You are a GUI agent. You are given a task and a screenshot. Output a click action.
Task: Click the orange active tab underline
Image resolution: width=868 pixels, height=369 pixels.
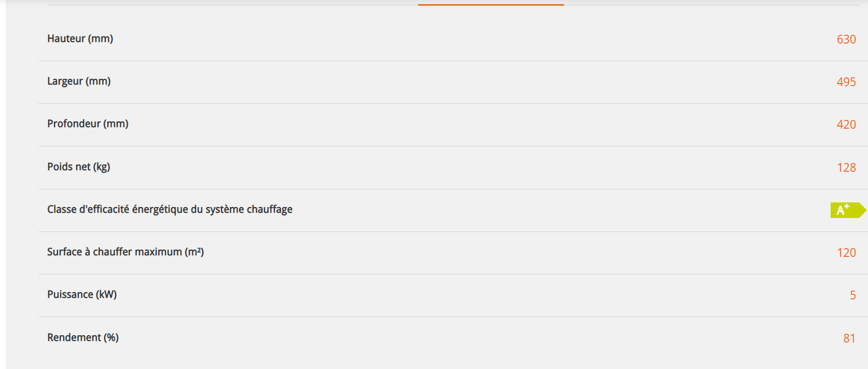[x=491, y=5]
